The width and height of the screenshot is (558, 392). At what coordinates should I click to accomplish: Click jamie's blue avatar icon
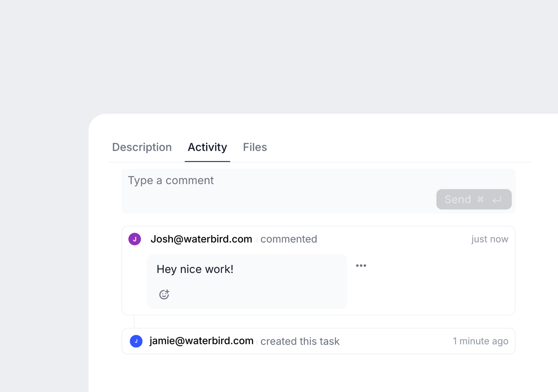(136, 341)
